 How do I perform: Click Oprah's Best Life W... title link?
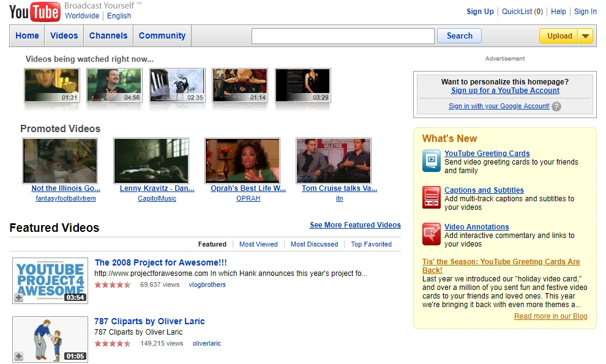(248, 188)
